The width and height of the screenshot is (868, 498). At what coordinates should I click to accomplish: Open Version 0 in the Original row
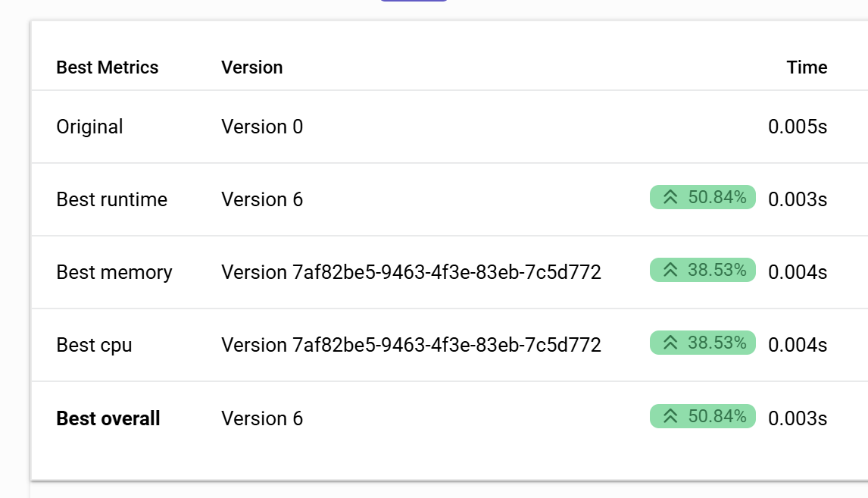click(262, 127)
